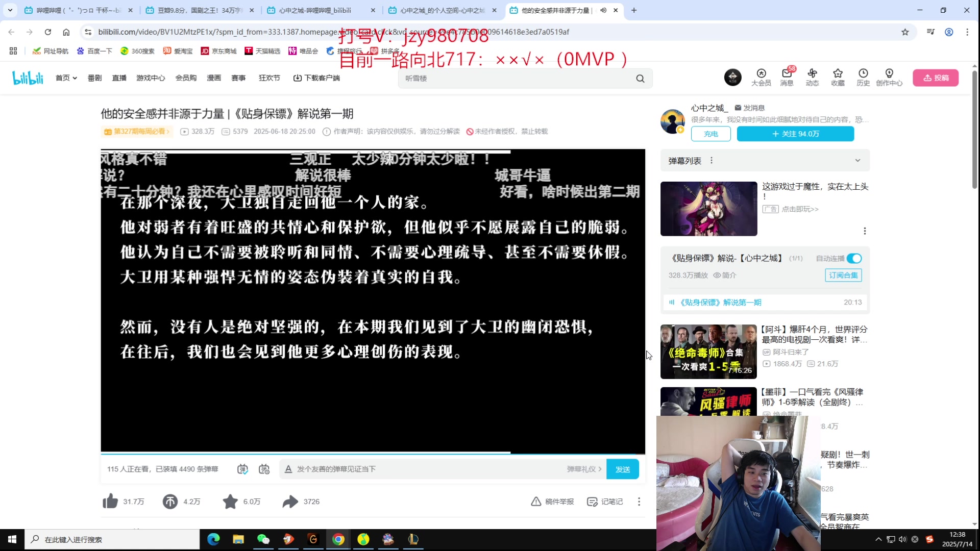Open 记笔记 notes icon
Screen dimensions: 980x551
(605, 502)
